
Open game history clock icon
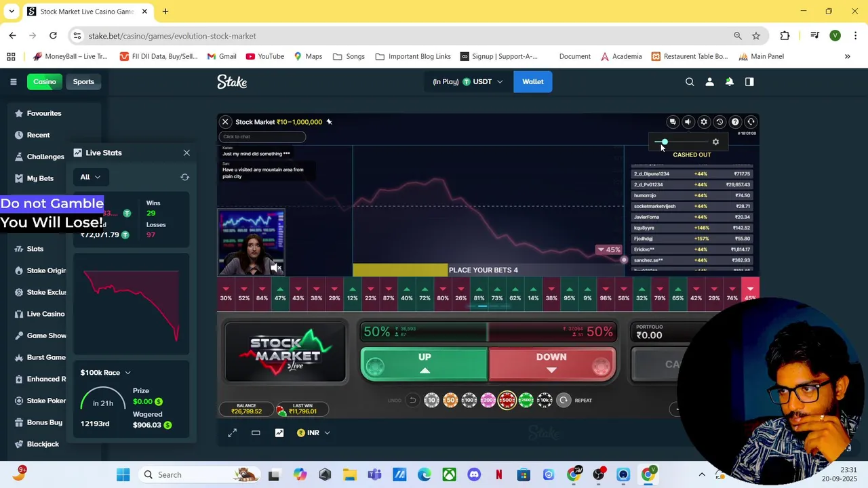[719, 122]
